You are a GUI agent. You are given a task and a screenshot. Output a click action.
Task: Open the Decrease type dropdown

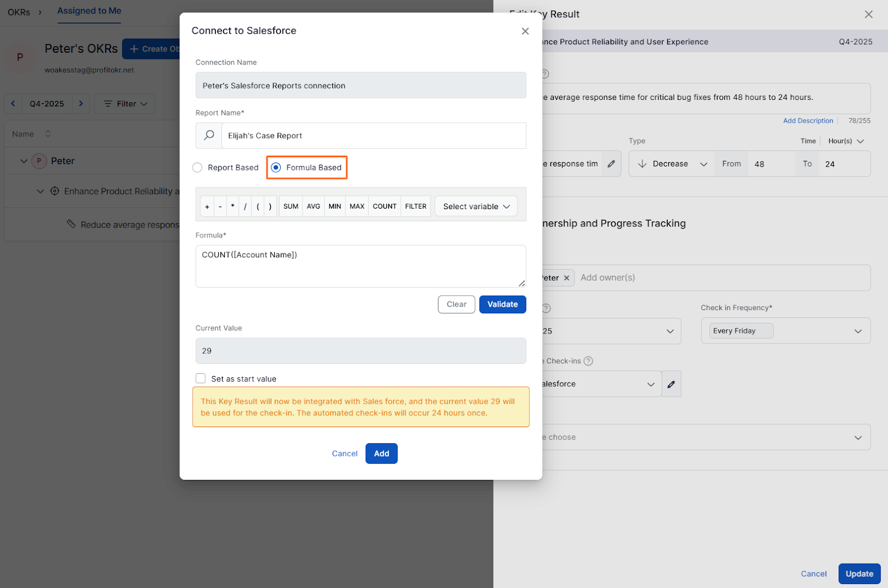672,164
